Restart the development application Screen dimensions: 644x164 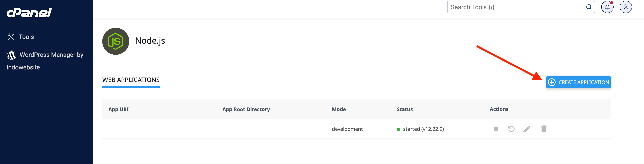pos(511,129)
